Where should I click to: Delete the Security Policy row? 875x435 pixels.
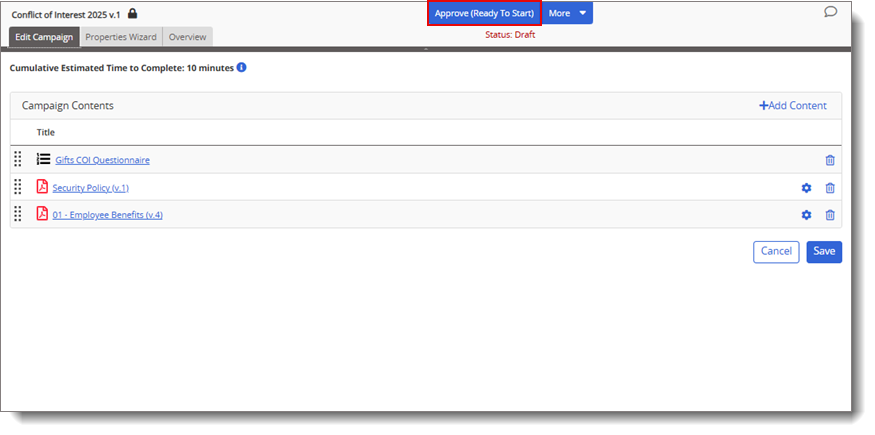tap(830, 188)
